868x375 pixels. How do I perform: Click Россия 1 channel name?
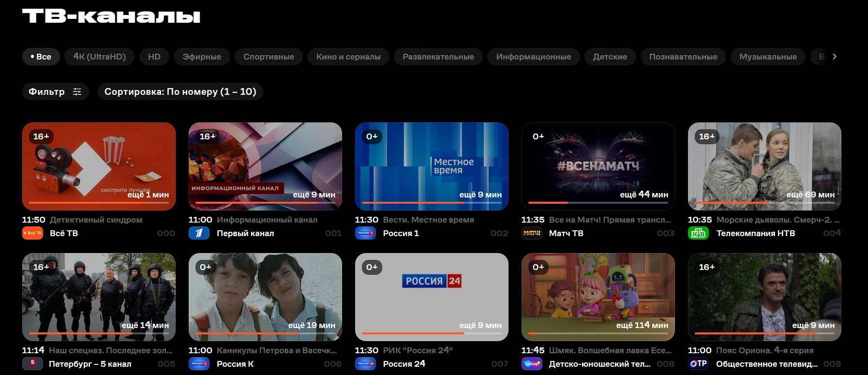click(x=401, y=233)
